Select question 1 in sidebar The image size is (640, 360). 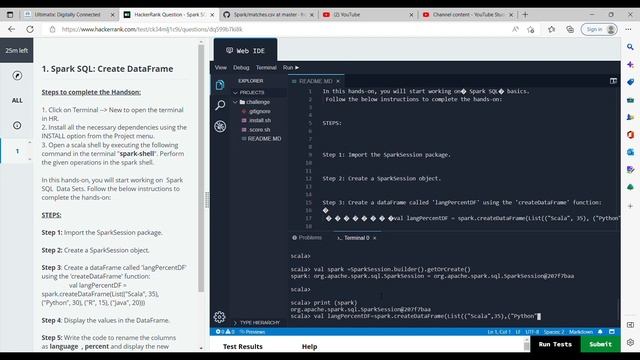click(17, 151)
